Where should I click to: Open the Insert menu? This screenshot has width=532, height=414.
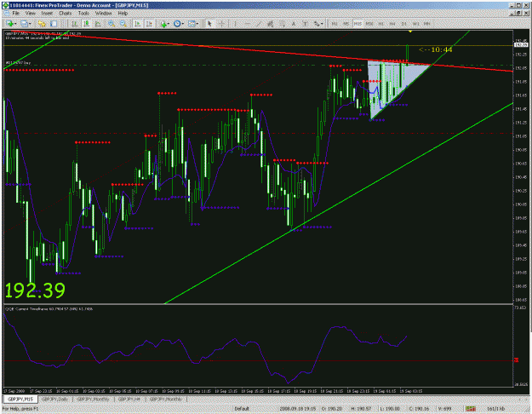tap(47, 14)
